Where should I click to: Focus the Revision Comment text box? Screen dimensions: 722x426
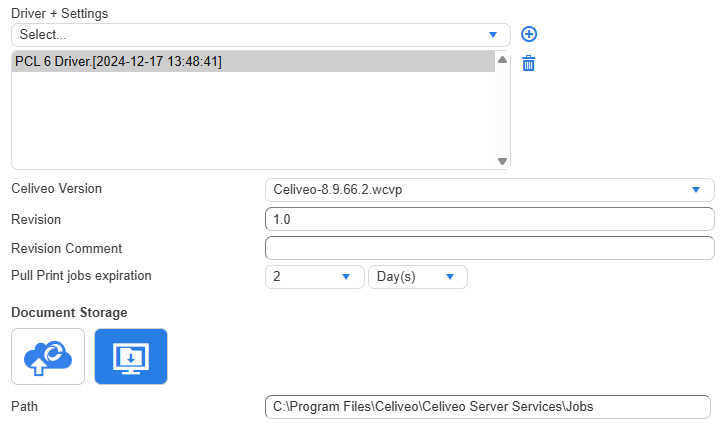tap(489, 248)
